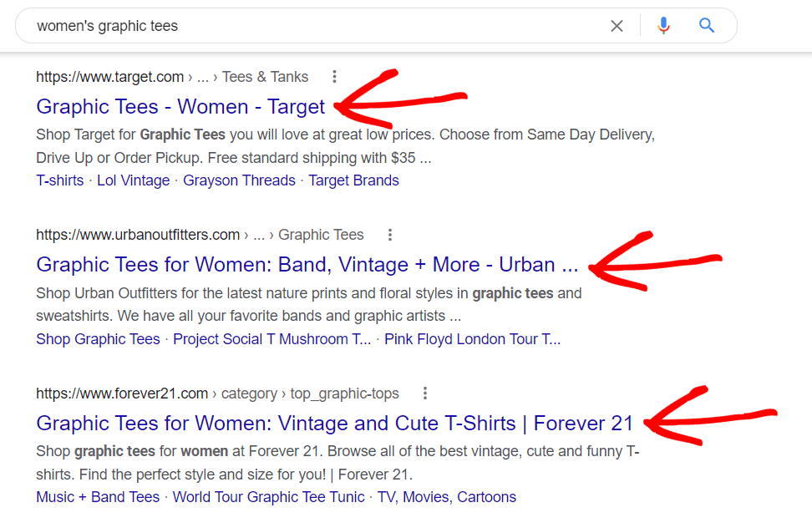812x528 pixels.
Task: Click the https://www.target.com breadcrumb URL
Action: tap(109, 77)
